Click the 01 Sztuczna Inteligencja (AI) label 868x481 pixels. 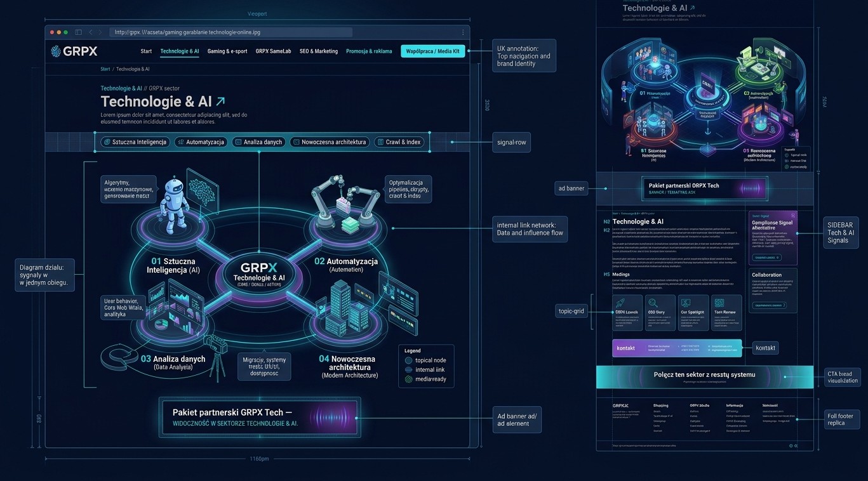173,265
